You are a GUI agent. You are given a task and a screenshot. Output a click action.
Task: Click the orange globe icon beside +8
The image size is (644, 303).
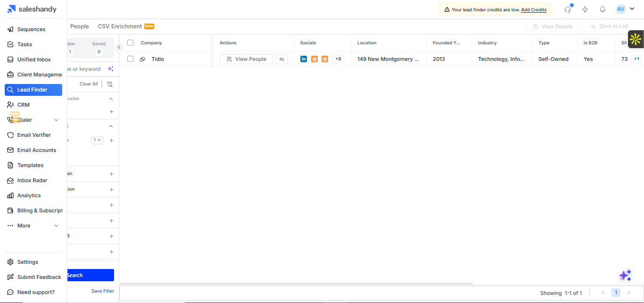coord(325,59)
